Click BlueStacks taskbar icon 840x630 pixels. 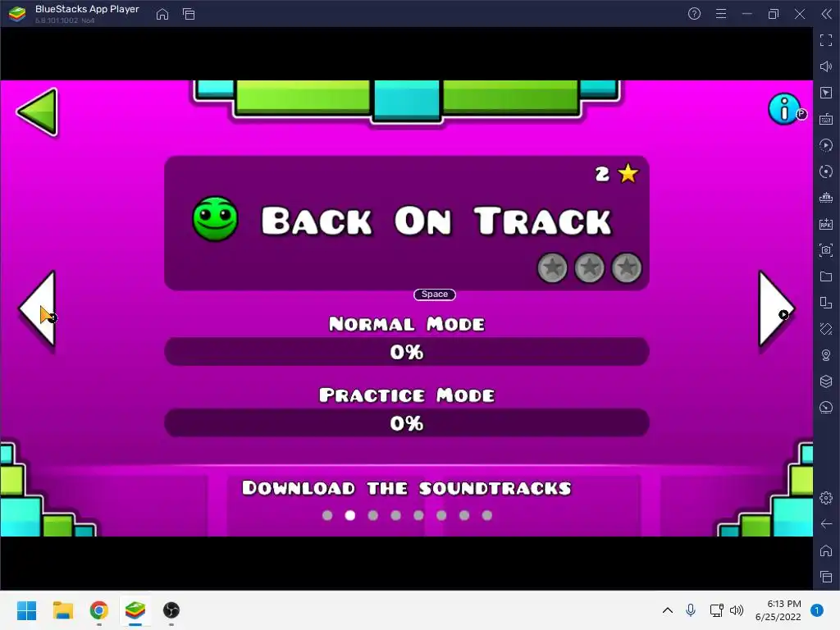click(x=135, y=610)
